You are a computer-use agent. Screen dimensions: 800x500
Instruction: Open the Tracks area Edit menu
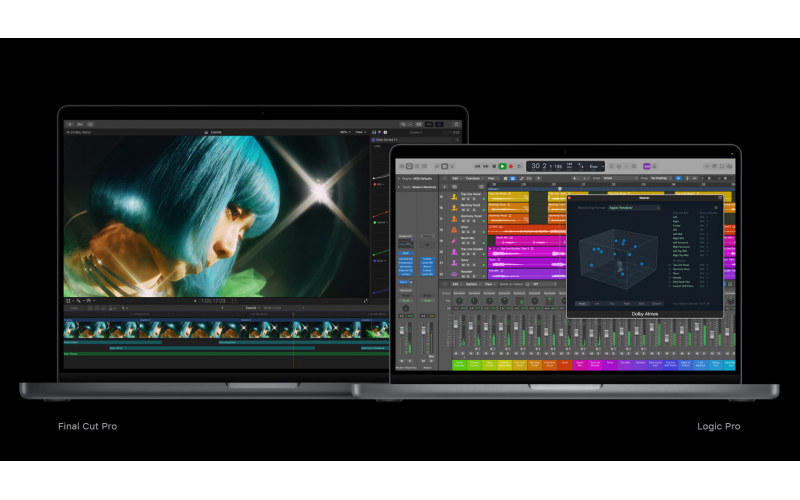457,179
